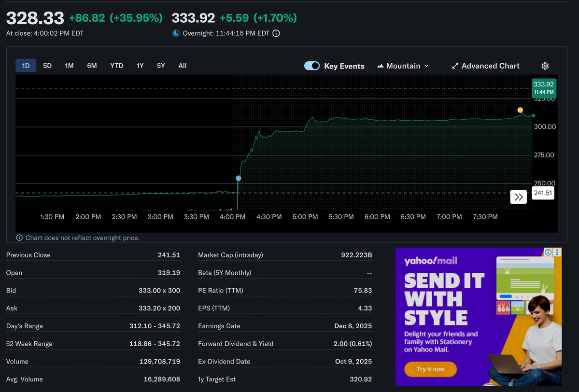Open Advanced Chart

(x=485, y=66)
